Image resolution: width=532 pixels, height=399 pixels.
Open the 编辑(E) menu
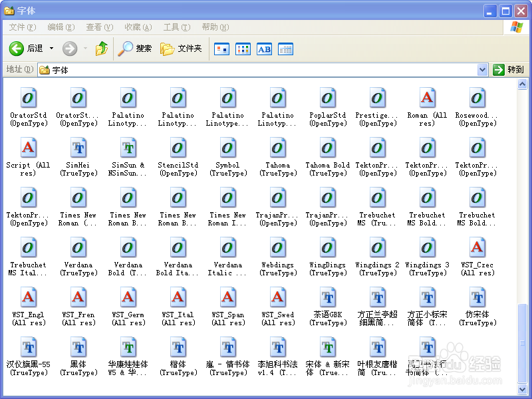pyautogui.click(x=61, y=27)
